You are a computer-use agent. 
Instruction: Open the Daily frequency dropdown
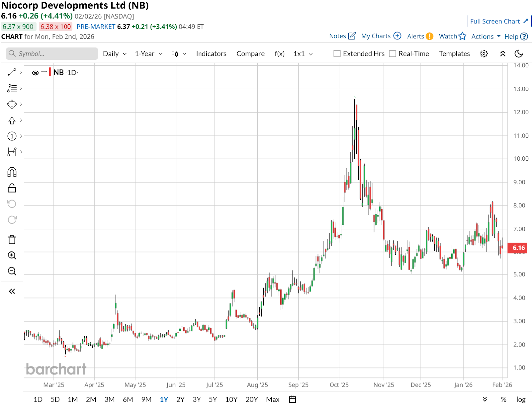(x=115, y=54)
